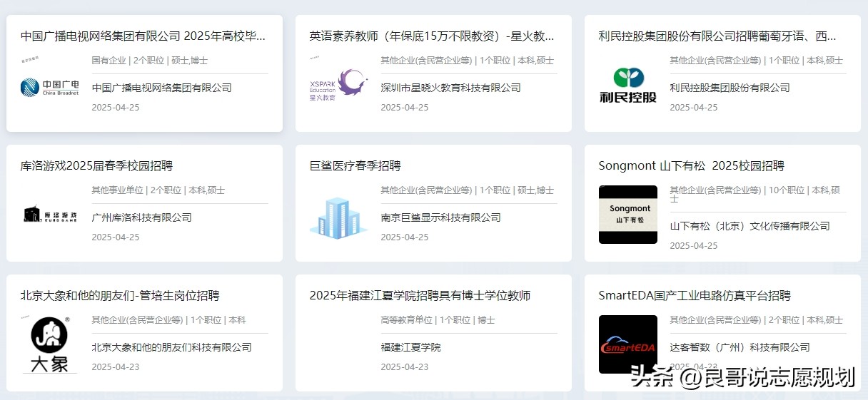Click date 2025-04-23 on 福建江夏学院 card

(404, 366)
